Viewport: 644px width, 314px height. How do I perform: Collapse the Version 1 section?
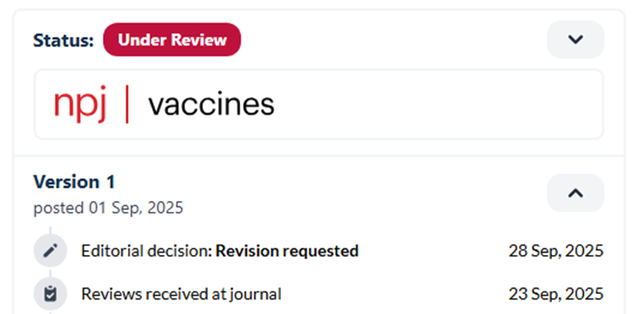coord(575,193)
